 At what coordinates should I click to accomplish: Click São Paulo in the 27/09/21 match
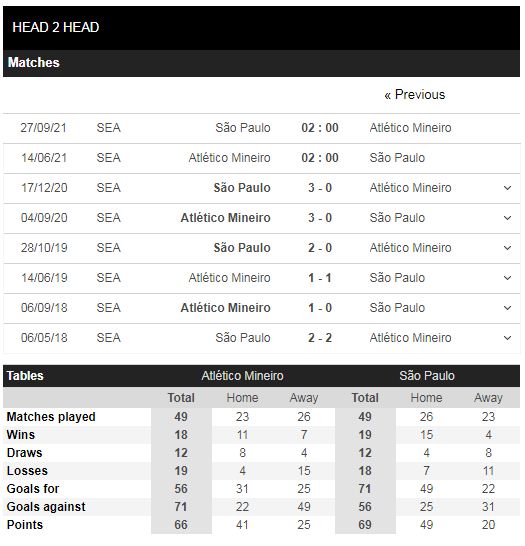click(x=243, y=128)
